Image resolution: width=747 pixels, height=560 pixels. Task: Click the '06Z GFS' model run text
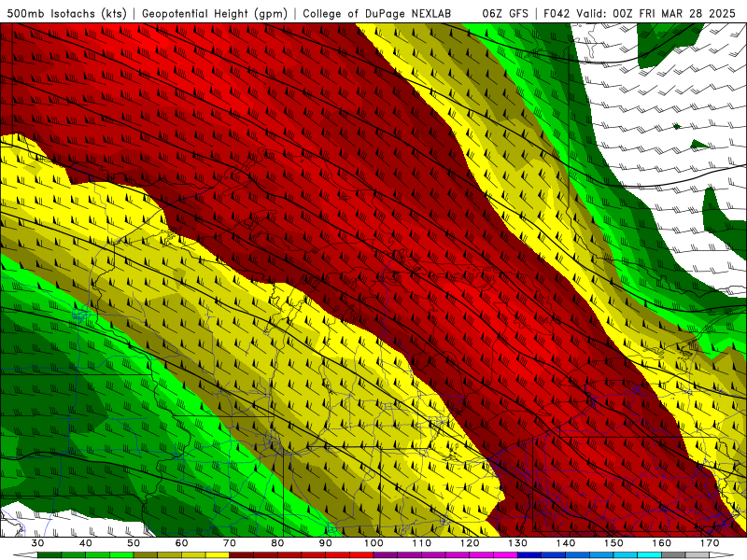pyautogui.click(x=505, y=13)
